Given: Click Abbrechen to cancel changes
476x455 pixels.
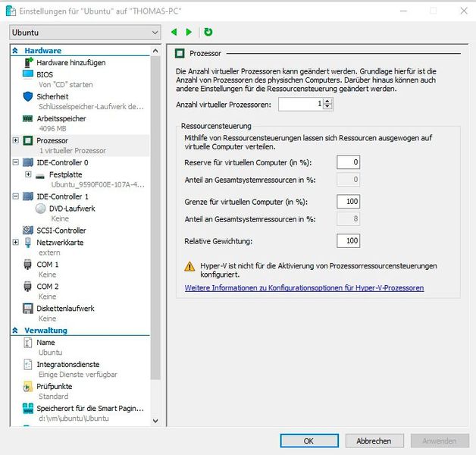Looking at the screenshot, I should pos(374,441).
